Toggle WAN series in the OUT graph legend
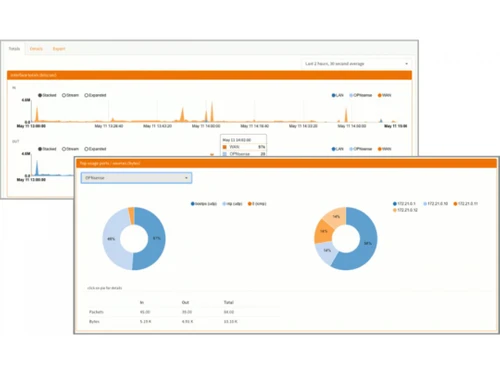The height and width of the screenshot is (375, 500). coord(384,149)
